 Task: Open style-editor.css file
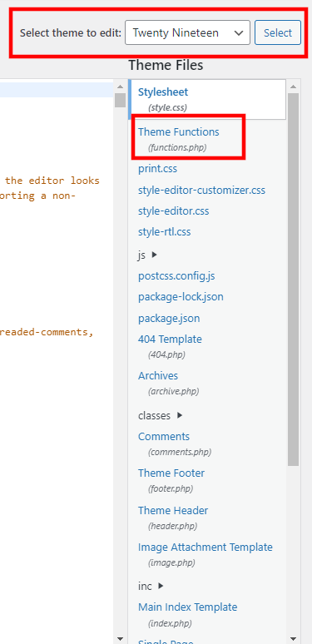174,211
